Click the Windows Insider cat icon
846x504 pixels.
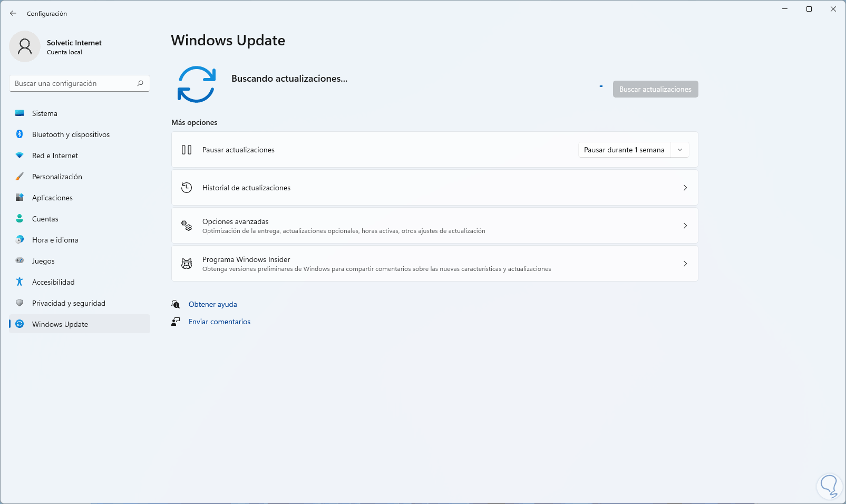tap(187, 264)
